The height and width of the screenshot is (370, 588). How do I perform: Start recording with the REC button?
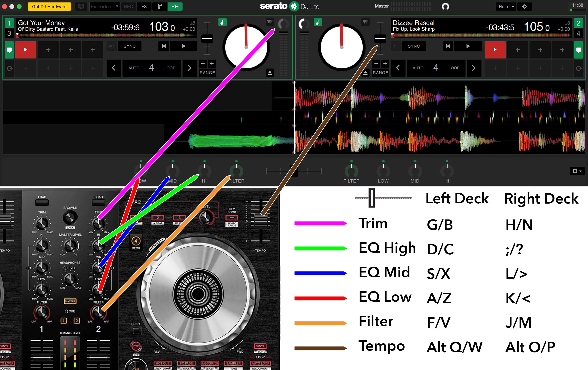tap(128, 7)
